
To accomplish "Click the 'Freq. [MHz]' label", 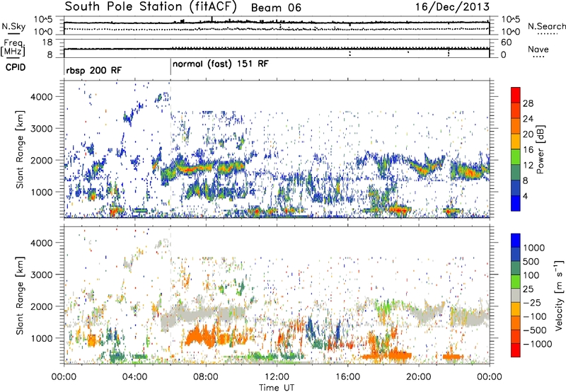I will click(13, 48).
